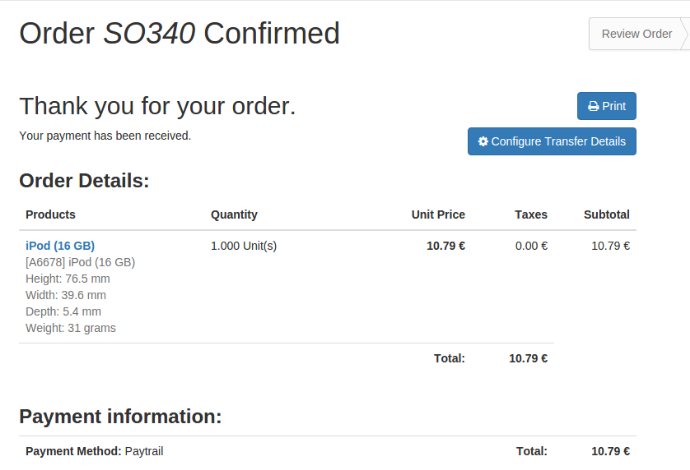Click the Print button label
The height and width of the screenshot is (470, 690).
[x=614, y=106]
